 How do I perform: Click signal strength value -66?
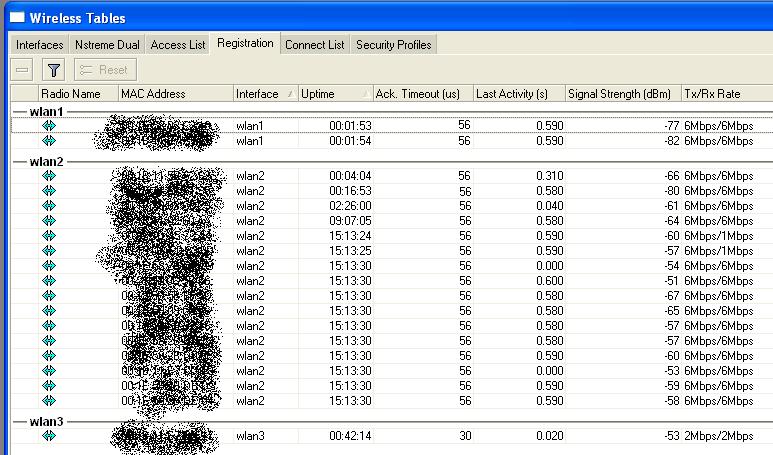coord(671,176)
